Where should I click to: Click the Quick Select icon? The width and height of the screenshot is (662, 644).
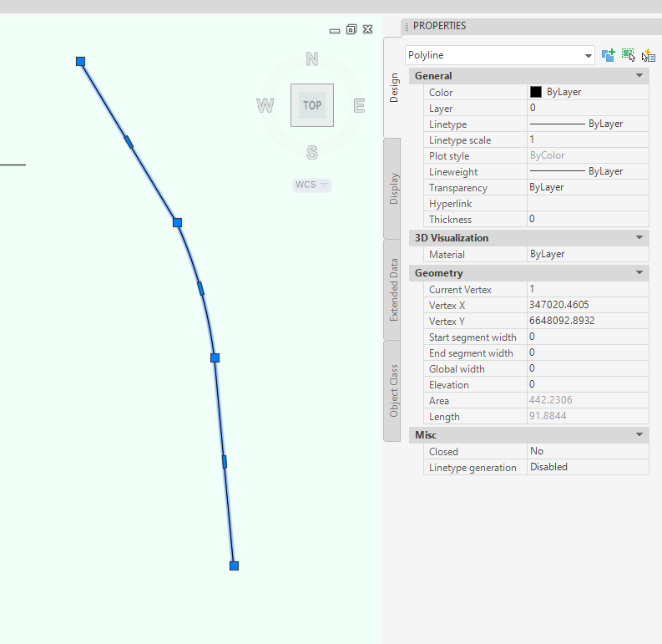(x=648, y=55)
